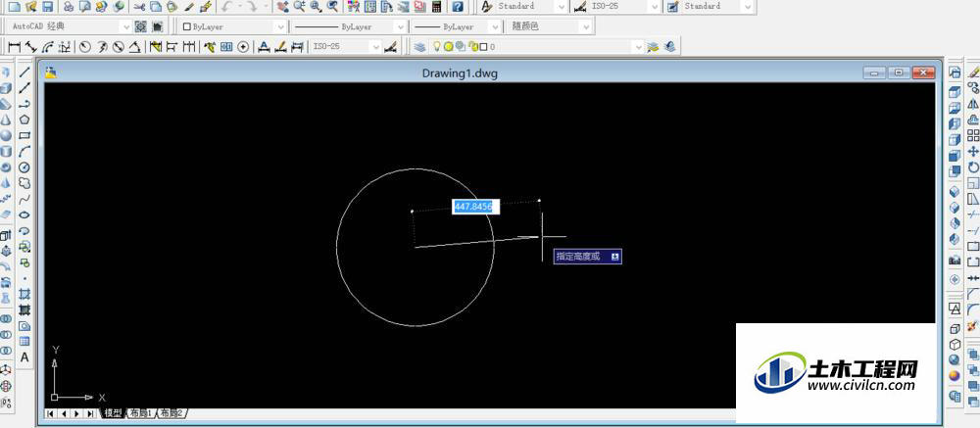Create a new drawing with New icon
This screenshot has width=980, height=428.
13,7
